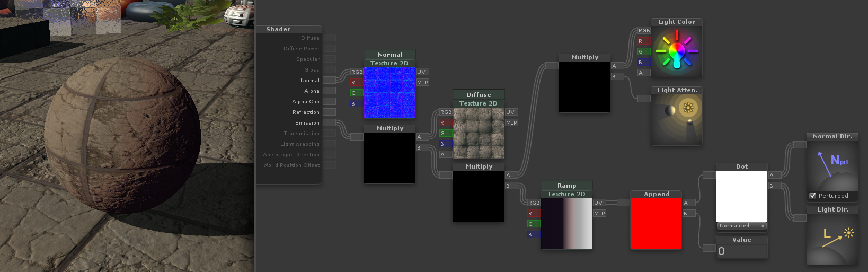Click the red Append node preview
The image size is (868, 272).
[656, 224]
